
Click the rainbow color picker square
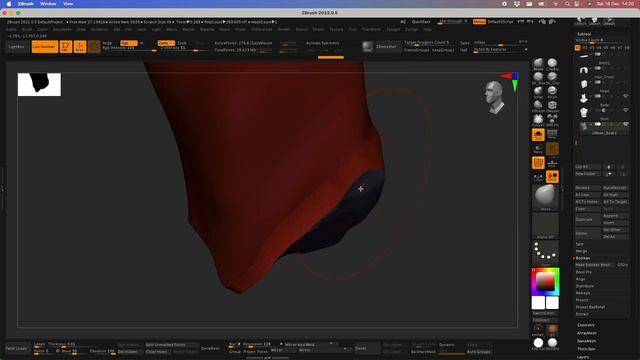[545, 282]
